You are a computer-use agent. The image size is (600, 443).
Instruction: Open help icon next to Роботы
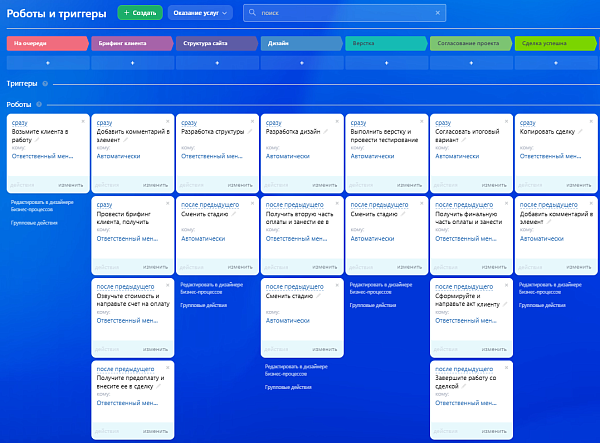39,104
